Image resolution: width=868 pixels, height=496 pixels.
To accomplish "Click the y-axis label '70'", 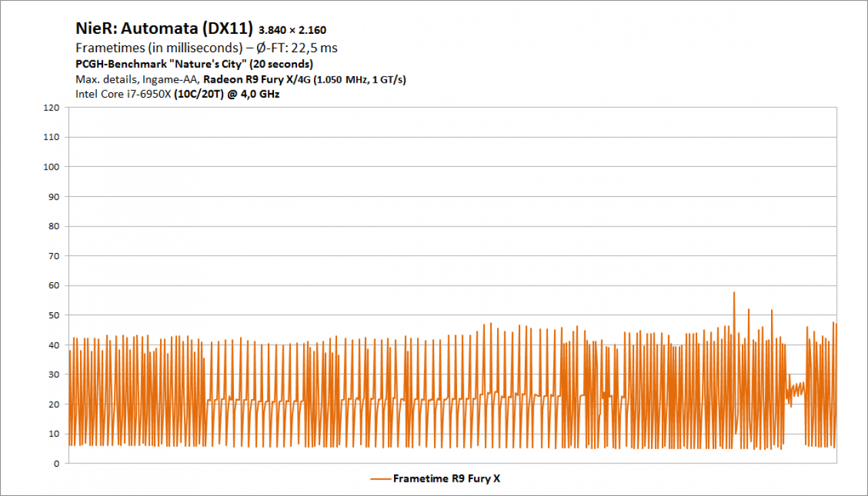I will [x=54, y=256].
